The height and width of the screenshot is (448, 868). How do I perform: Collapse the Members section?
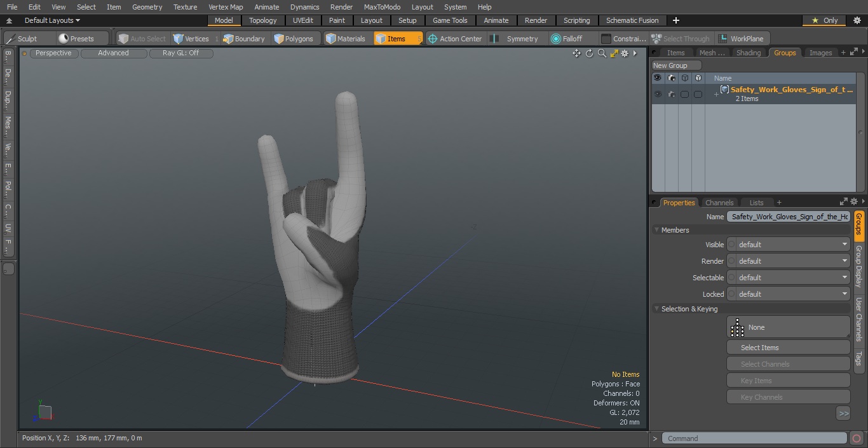click(x=656, y=230)
